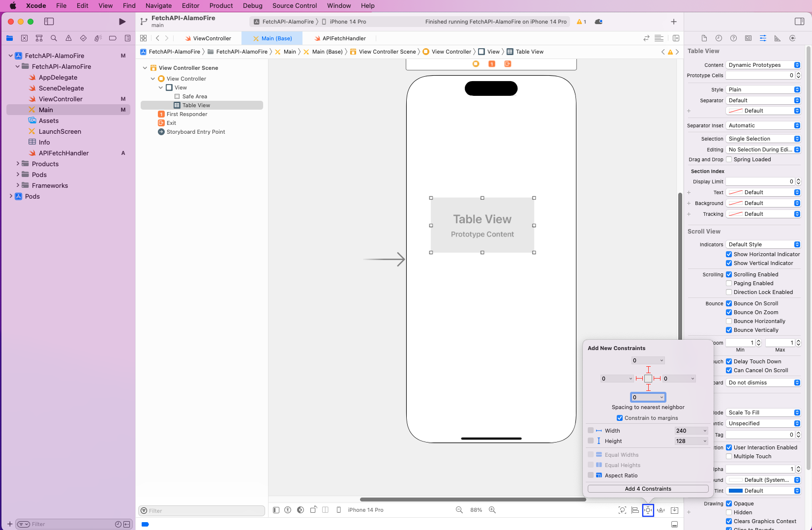Open the Size inspector ruler icon
Image resolution: width=812 pixels, height=530 pixels.
click(778, 38)
